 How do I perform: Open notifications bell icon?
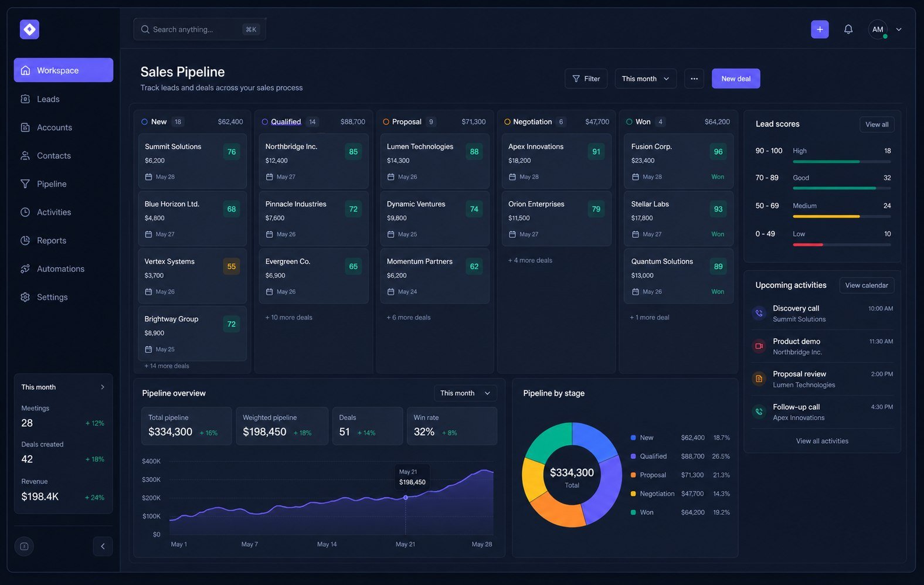(x=848, y=29)
